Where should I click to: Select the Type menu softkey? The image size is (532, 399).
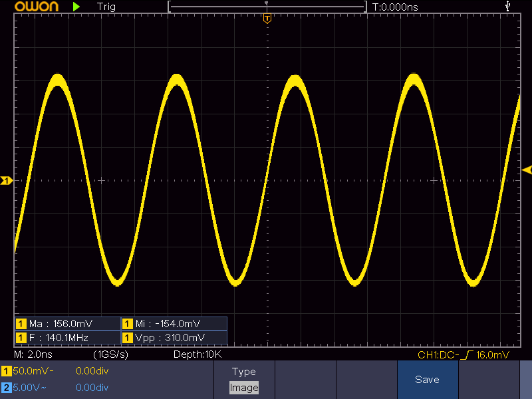coord(244,379)
